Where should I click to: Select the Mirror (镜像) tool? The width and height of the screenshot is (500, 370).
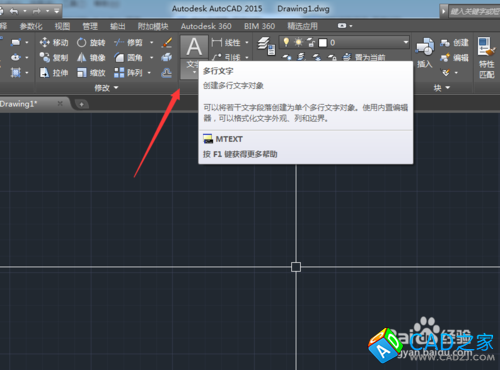[x=91, y=58]
